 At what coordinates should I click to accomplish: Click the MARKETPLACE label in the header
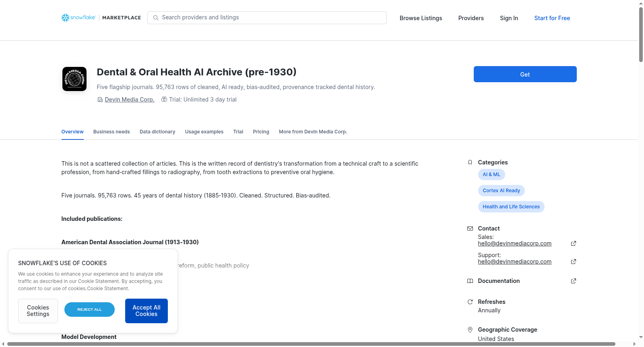(122, 18)
